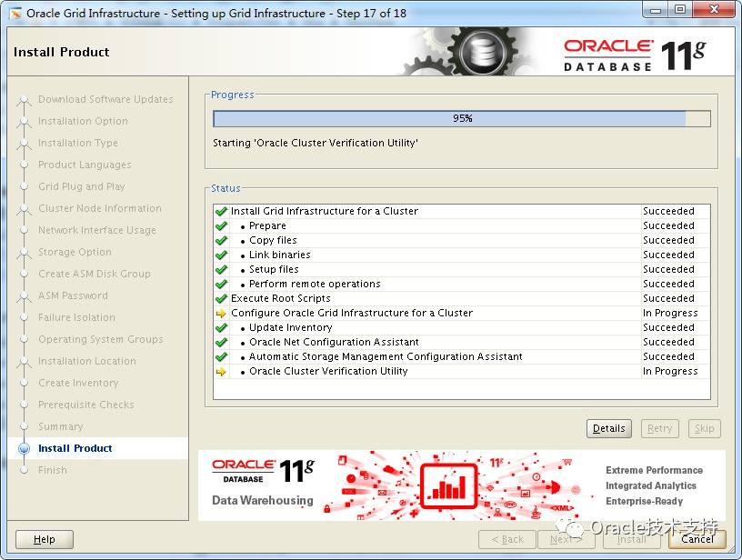
Task: Select Summary step
Action: pyautogui.click(x=61, y=426)
